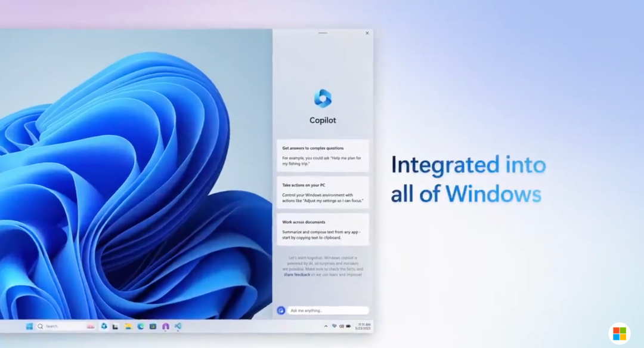Show hidden system tray icons
The height and width of the screenshot is (348, 644).
pyautogui.click(x=326, y=326)
